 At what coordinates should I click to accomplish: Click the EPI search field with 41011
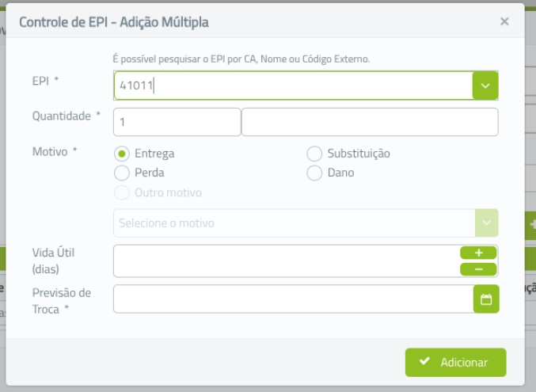(293, 86)
